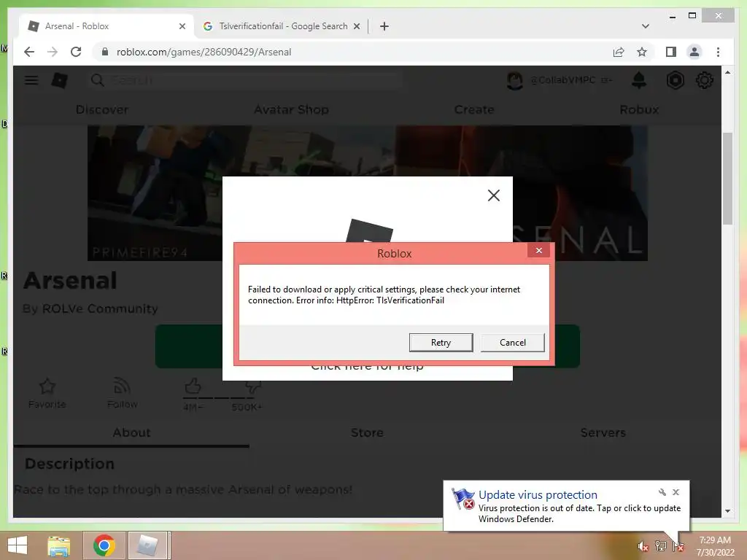Viewport: 747px width, 560px height.
Task: Open File Explorer from the taskbar
Action: click(59, 545)
